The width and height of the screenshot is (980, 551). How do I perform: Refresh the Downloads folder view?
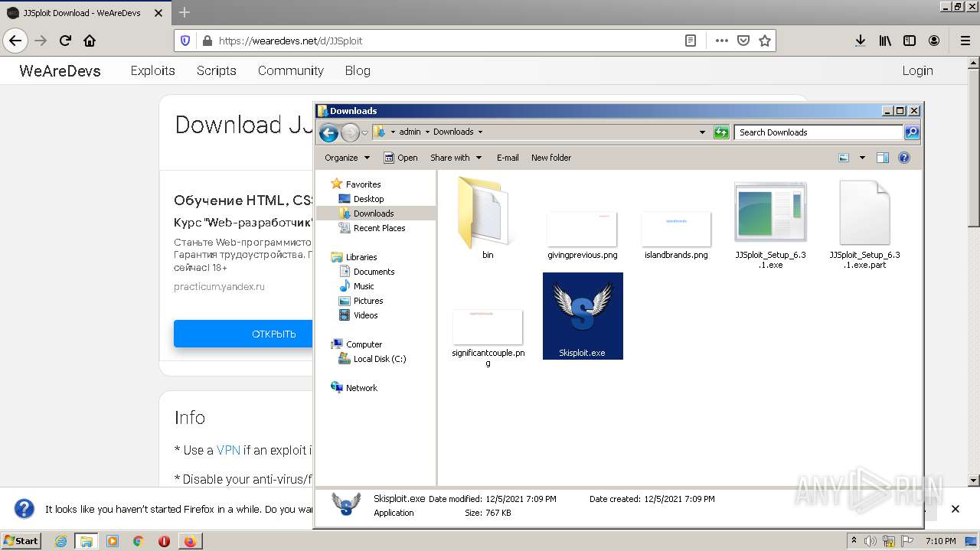click(x=720, y=132)
